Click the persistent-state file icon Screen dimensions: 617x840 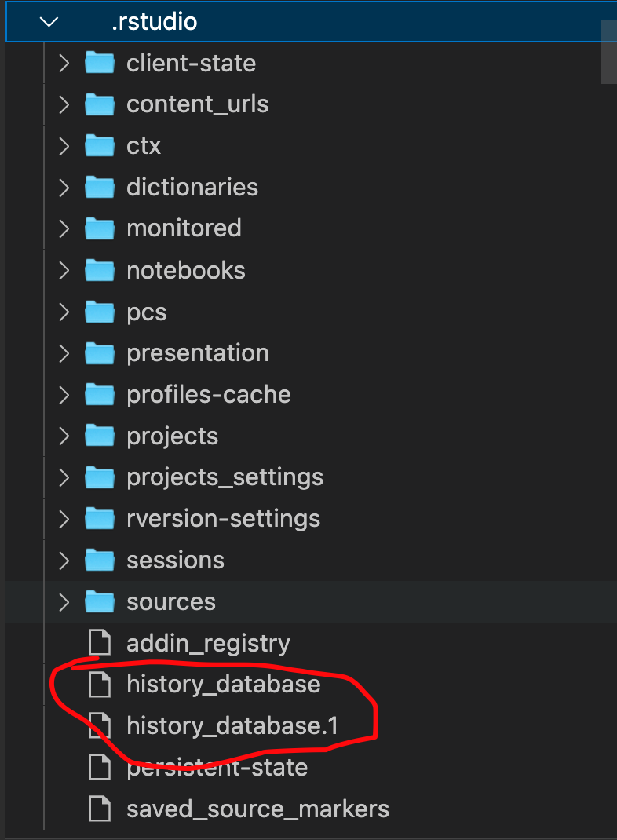click(x=100, y=767)
